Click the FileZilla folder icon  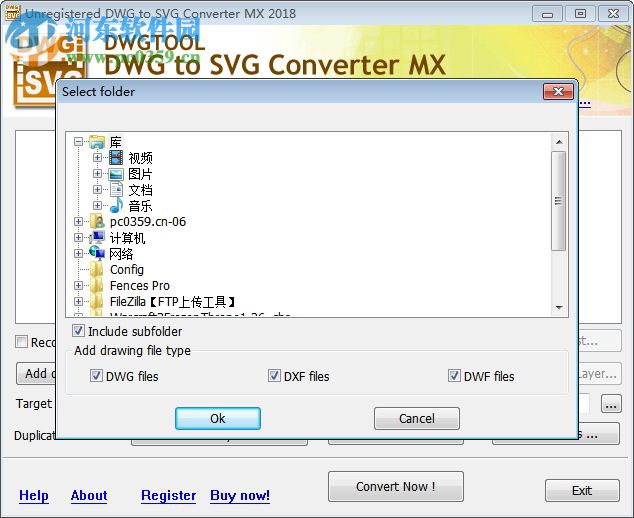[x=96, y=302]
